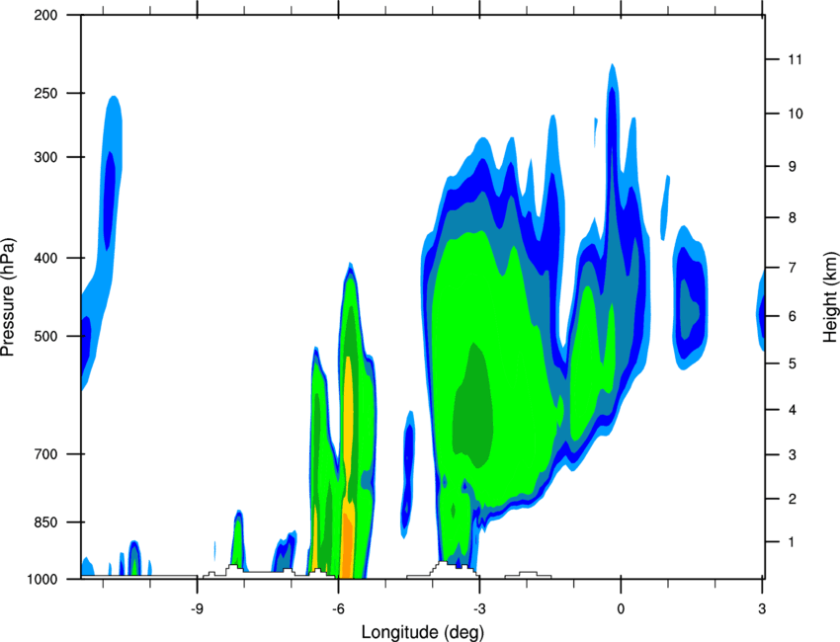
Task: Click the 7 km height label
Action: pos(793,267)
